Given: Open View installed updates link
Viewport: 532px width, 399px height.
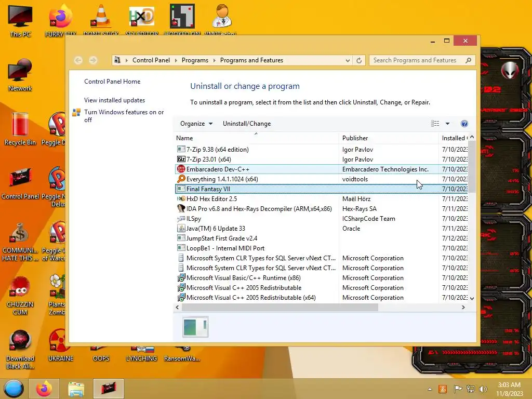Looking at the screenshot, I should click(114, 100).
